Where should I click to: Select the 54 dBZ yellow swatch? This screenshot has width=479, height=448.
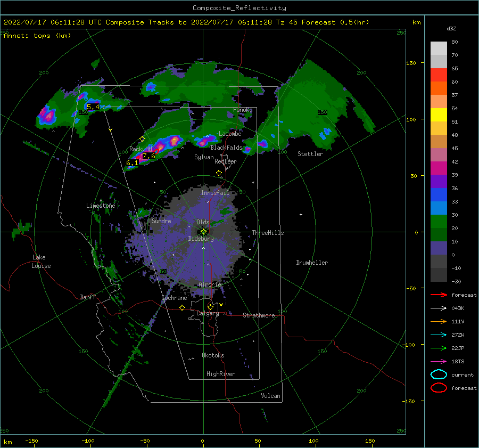(x=439, y=115)
